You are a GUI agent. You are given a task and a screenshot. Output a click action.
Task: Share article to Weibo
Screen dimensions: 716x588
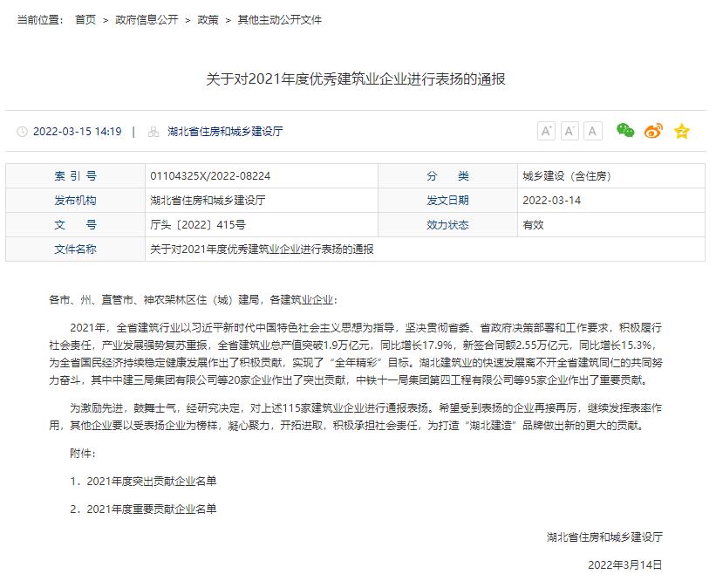click(653, 131)
